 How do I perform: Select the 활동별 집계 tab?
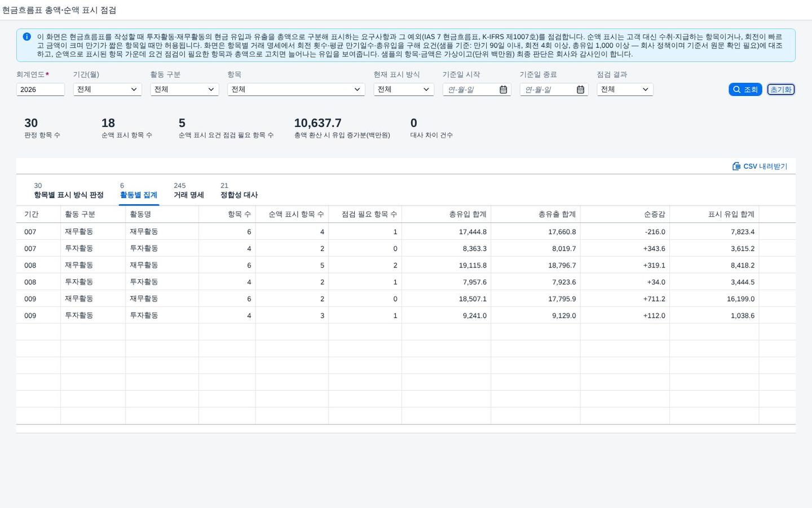tap(139, 191)
